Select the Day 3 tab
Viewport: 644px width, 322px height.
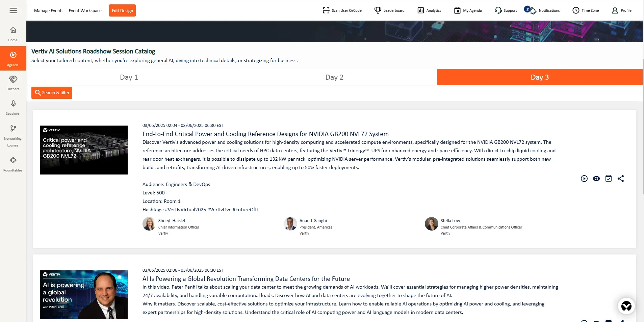(x=540, y=77)
